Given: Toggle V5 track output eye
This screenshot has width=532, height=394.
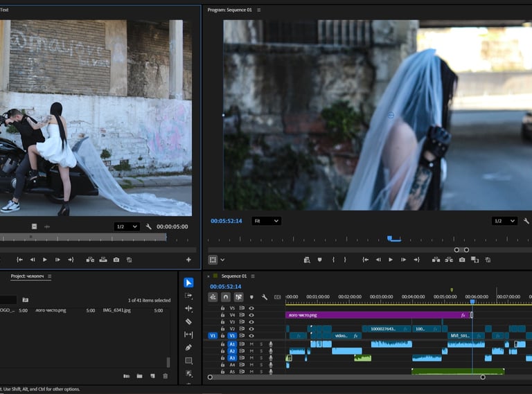Looking at the screenshot, I should point(251,308).
